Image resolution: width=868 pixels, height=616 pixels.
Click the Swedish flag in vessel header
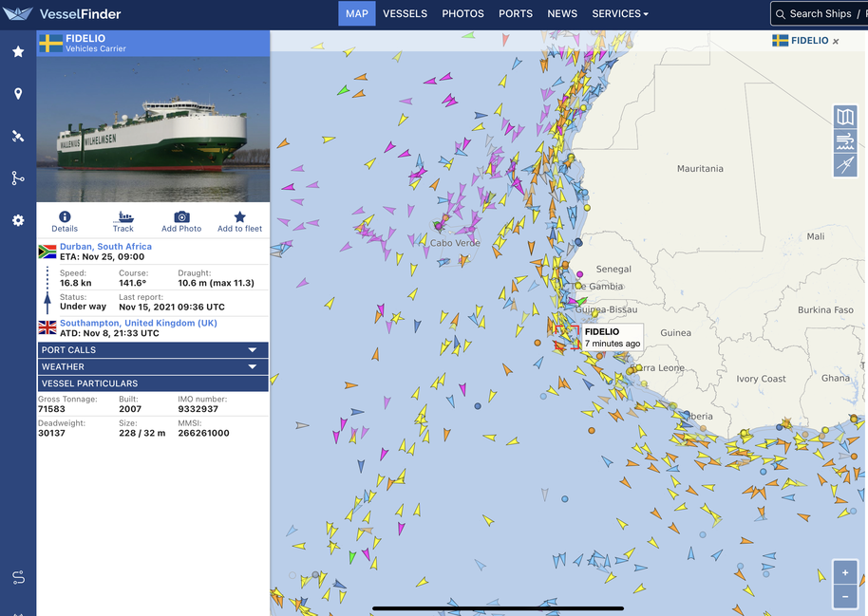coord(51,43)
